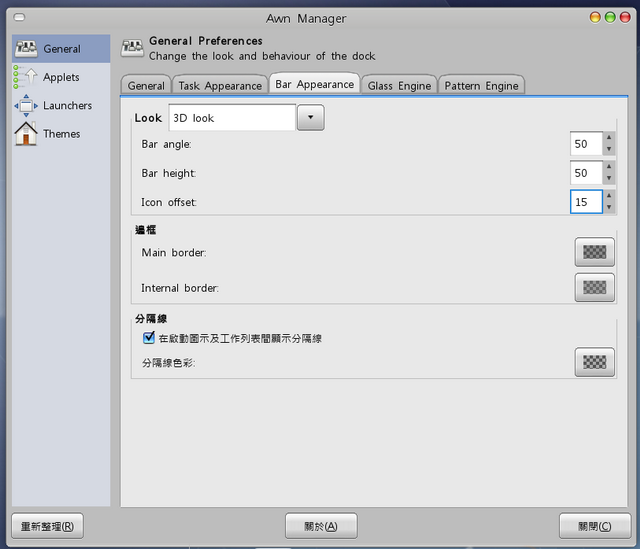
Task: Increase the Bar angle value
Action: (x=609, y=138)
